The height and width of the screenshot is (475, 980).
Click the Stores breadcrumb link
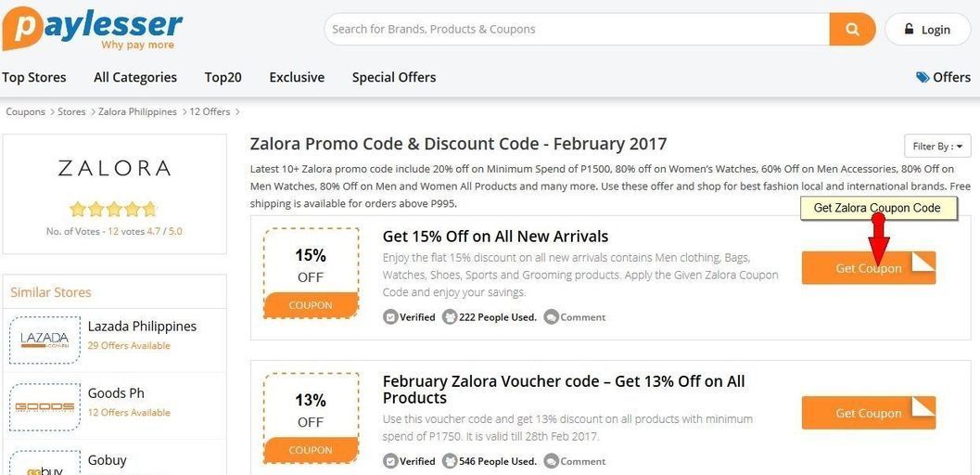click(71, 111)
